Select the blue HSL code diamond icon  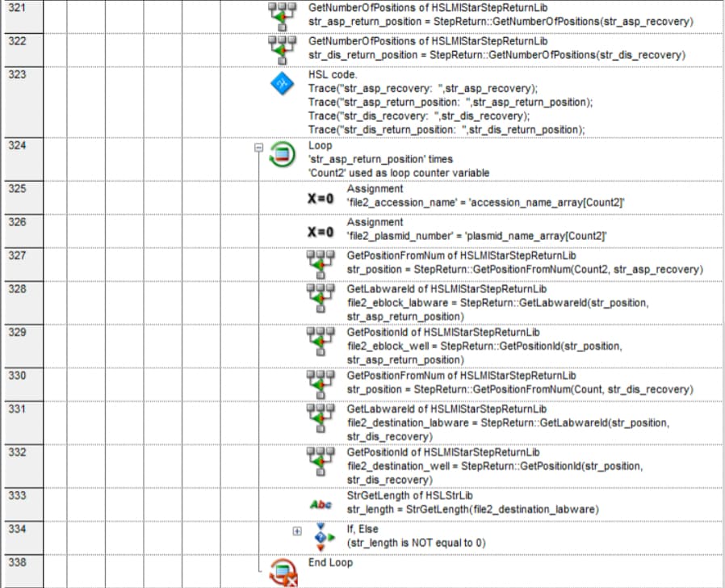click(282, 84)
